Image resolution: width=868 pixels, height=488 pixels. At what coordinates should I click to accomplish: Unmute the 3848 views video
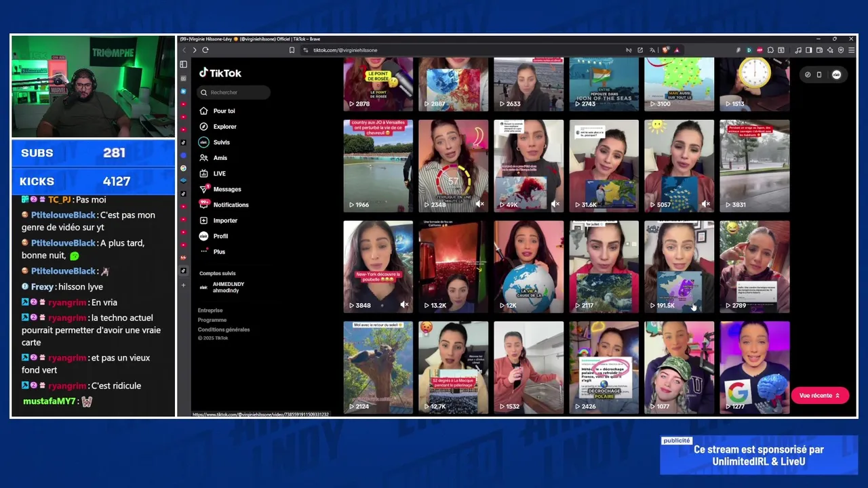click(x=404, y=305)
